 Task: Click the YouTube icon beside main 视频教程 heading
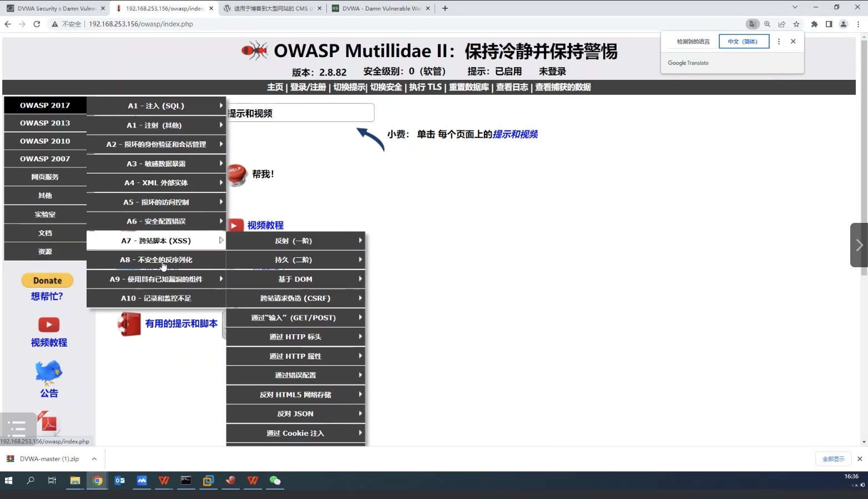[x=235, y=226]
